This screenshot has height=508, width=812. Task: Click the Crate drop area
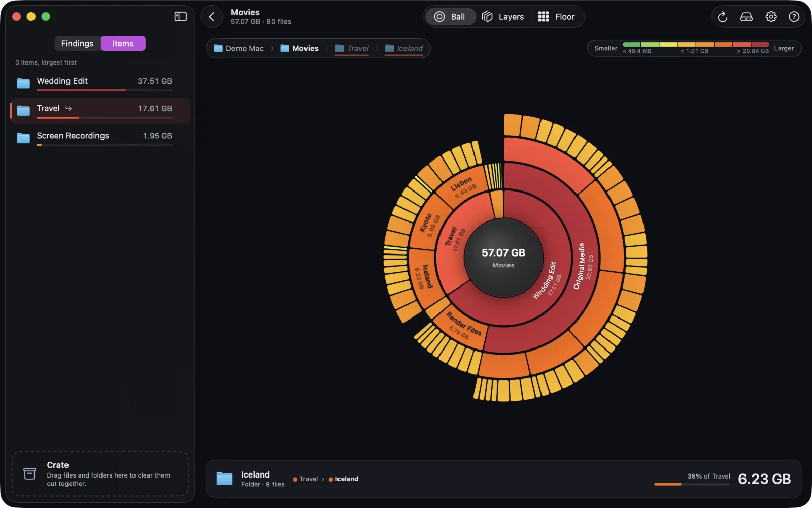tap(100, 473)
